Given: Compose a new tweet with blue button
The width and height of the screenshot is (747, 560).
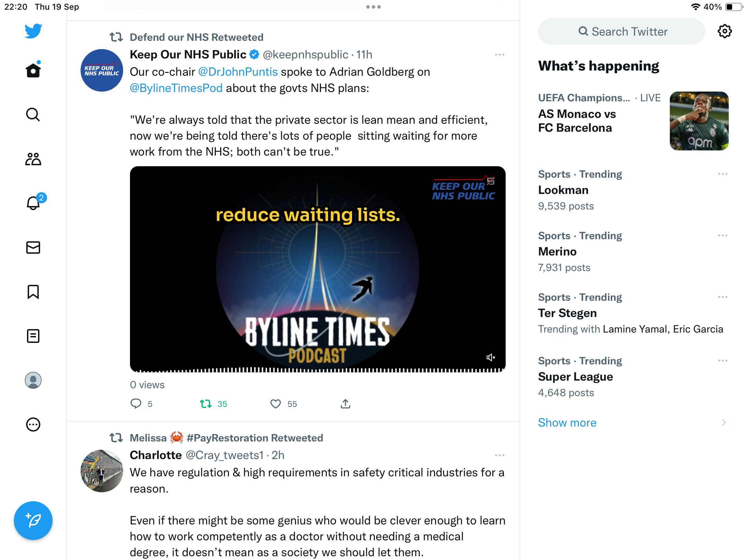Looking at the screenshot, I should click(x=33, y=521).
